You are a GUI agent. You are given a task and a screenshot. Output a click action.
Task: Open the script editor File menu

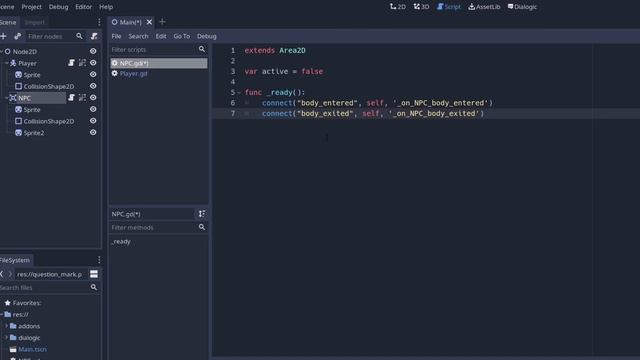tap(116, 36)
